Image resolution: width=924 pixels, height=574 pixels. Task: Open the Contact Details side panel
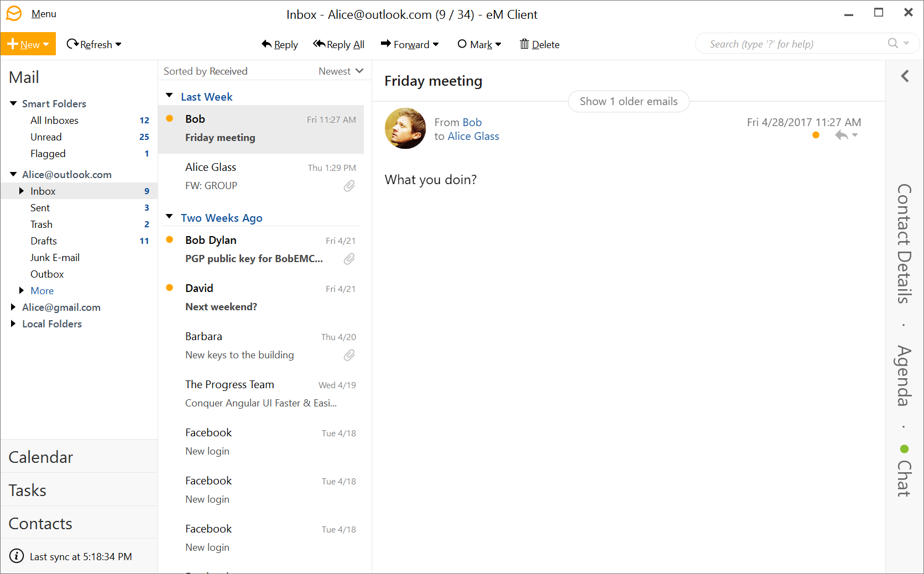[x=905, y=244]
